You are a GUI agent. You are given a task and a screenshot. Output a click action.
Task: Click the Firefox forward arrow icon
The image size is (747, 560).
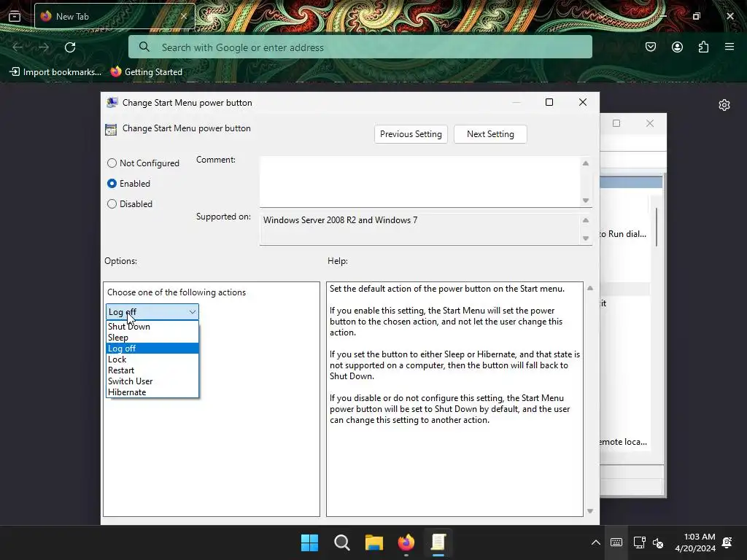coord(43,47)
